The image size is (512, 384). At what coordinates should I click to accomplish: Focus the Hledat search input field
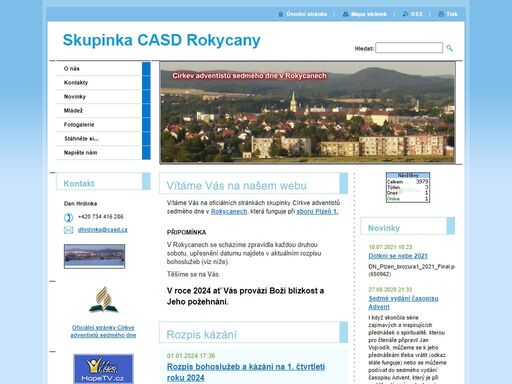(409, 48)
